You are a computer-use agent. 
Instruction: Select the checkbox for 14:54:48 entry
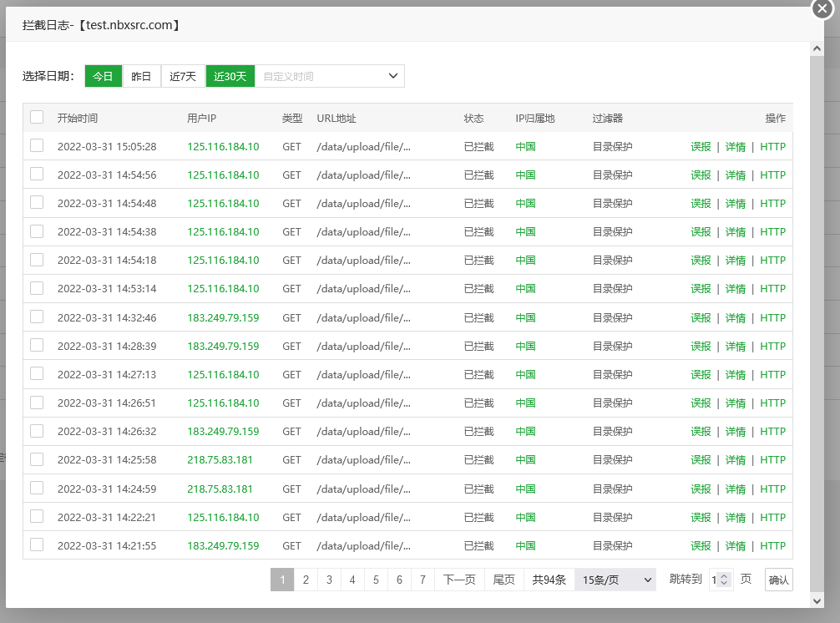(x=37, y=202)
